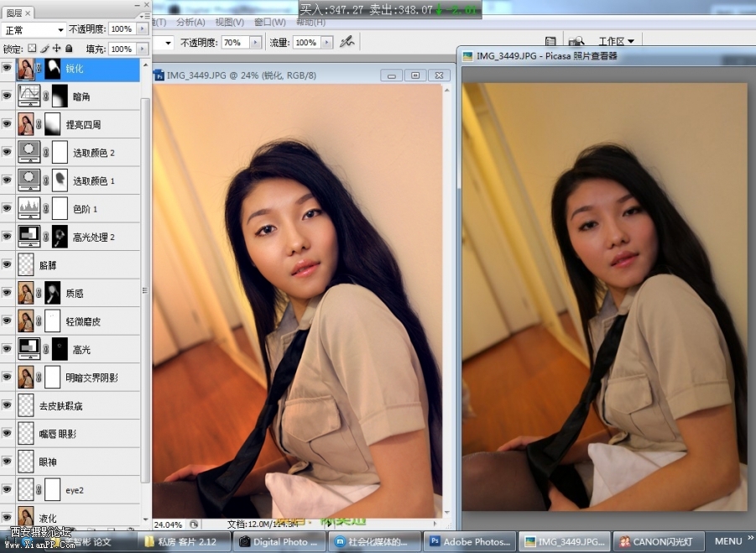The height and width of the screenshot is (553, 756).
Task: Click the layer mask of 质感 layer
Action: pyautogui.click(x=52, y=294)
